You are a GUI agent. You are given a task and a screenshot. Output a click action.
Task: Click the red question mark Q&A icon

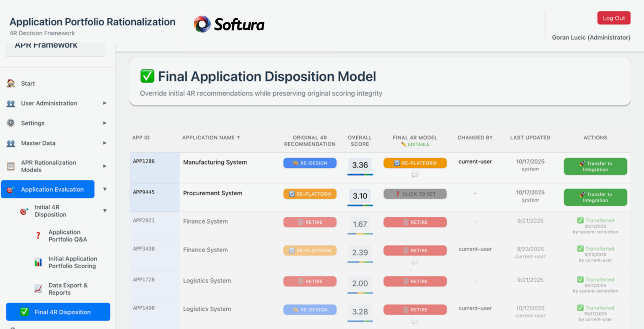tap(38, 236)
